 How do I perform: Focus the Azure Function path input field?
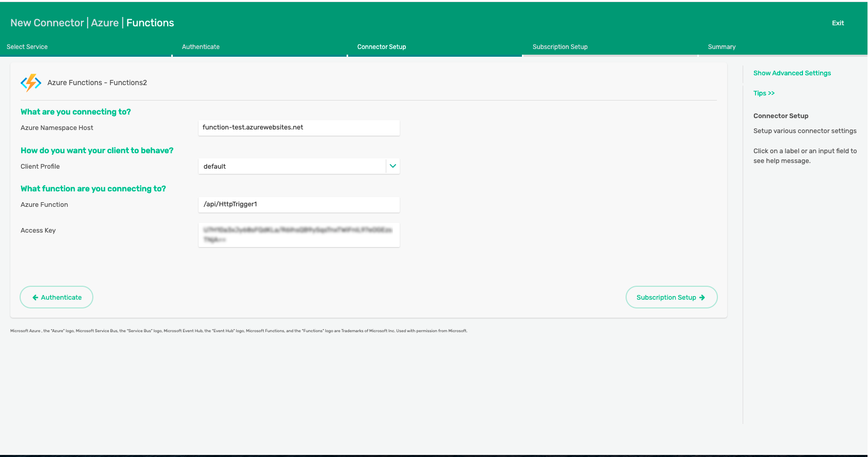coord(299,205)
